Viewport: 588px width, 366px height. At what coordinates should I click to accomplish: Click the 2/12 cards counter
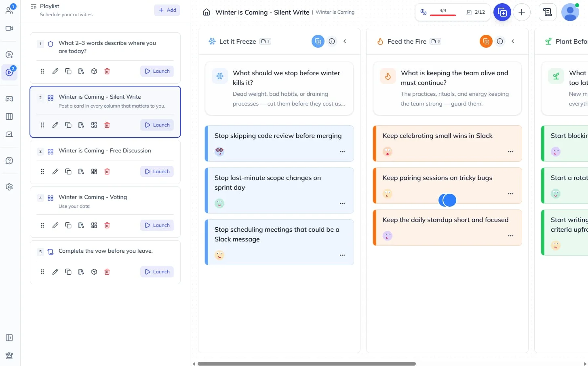(x=476, y=12)
